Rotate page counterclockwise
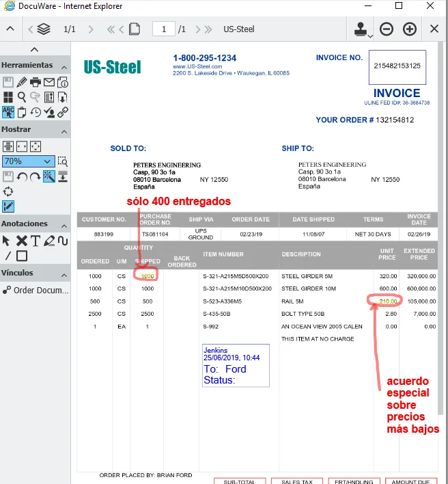 click(x=22, y=176)
